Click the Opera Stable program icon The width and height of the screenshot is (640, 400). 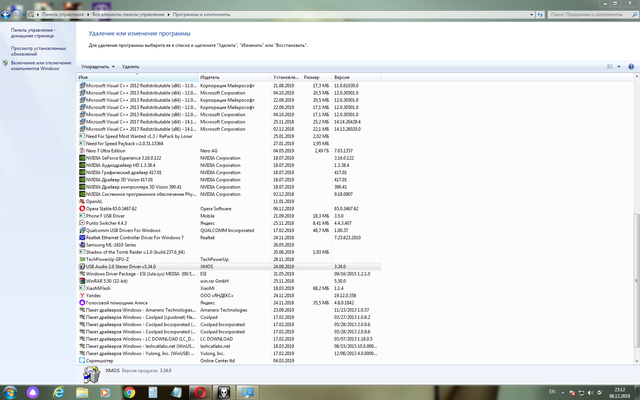[x=82, y=209]
